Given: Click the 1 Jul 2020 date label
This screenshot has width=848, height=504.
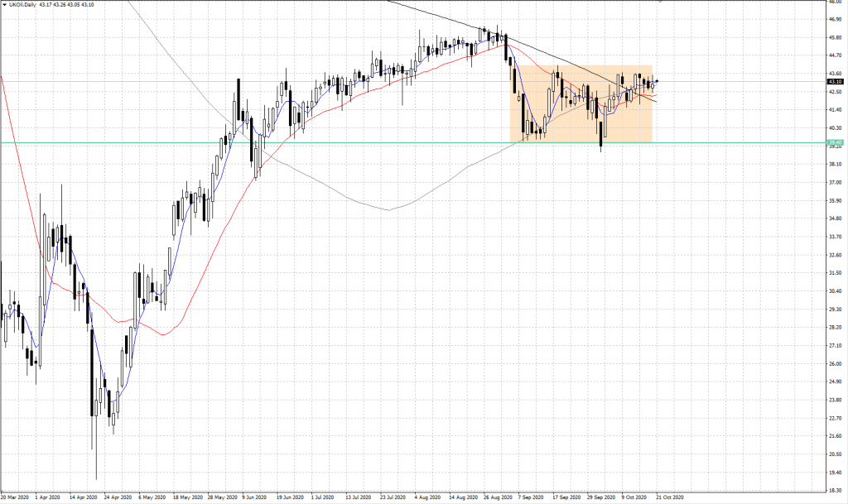Looking at the screenshot, I should pyautogui.click(x=322, y=498).
